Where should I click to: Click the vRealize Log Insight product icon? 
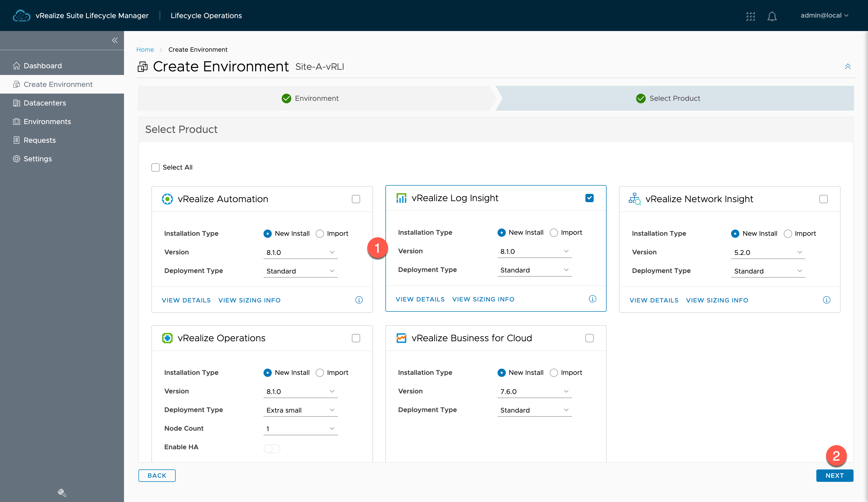point(401,198)
